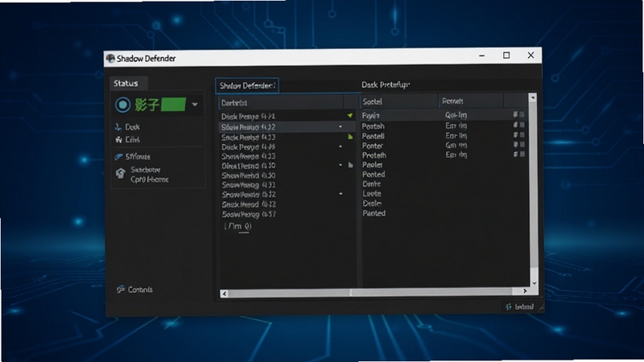Click gray flag marker on the 4.10 row

click(350, 165)
